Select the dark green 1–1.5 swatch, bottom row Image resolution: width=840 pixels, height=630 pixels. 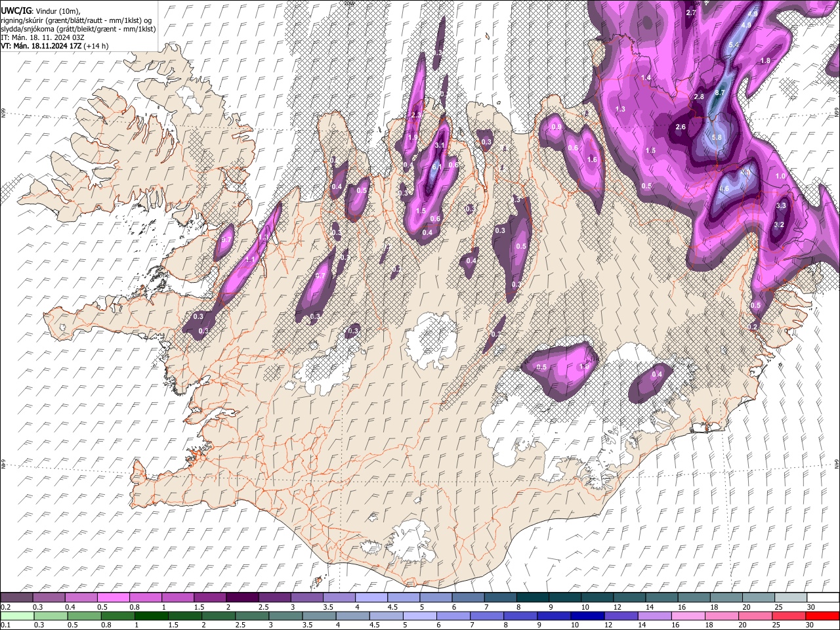152,616
